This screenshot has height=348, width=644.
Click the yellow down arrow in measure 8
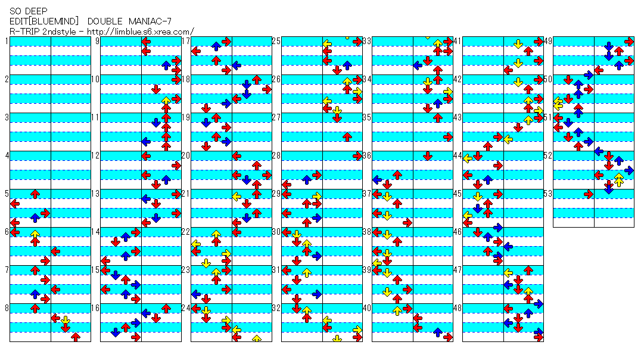tap(66, 320)
